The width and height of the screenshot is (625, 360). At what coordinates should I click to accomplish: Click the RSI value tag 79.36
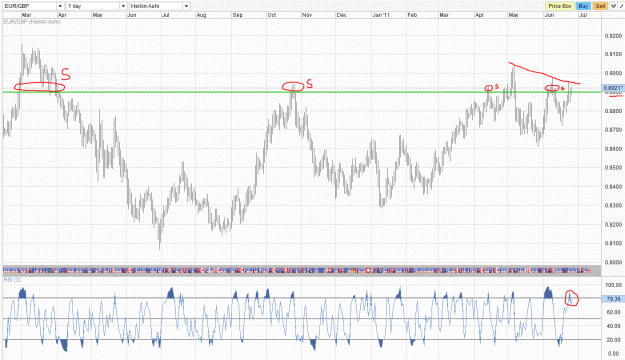click(612, 299)
